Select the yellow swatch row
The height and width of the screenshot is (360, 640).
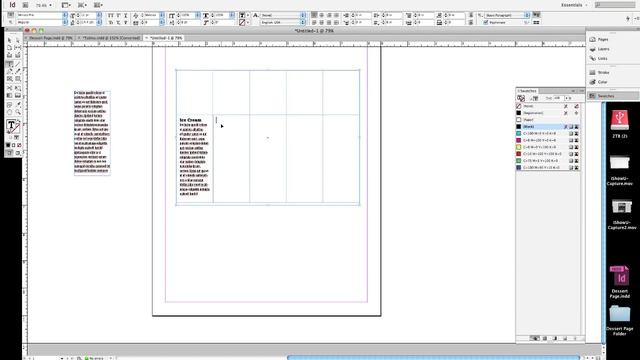547,147
